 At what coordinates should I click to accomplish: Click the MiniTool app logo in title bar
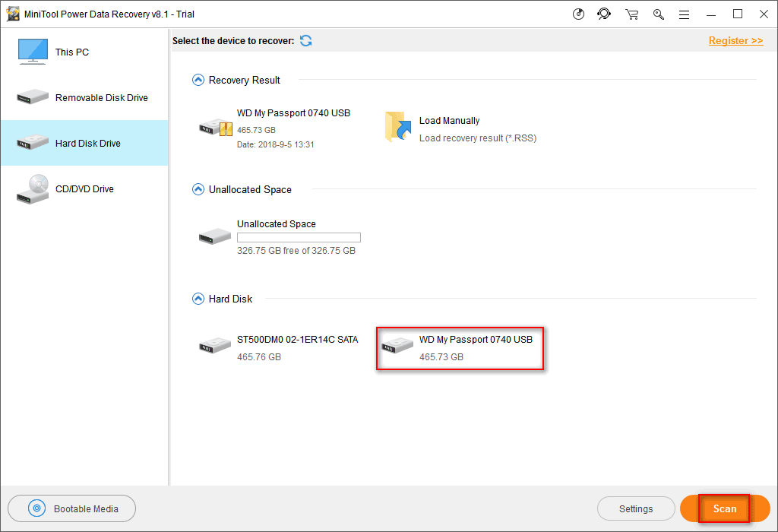tap(14, 14)
